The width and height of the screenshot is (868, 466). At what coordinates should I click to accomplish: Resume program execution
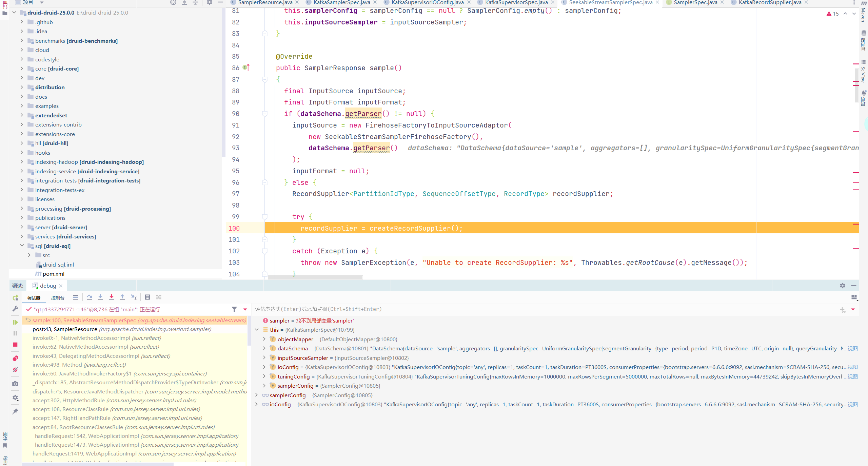pos(15,322)
